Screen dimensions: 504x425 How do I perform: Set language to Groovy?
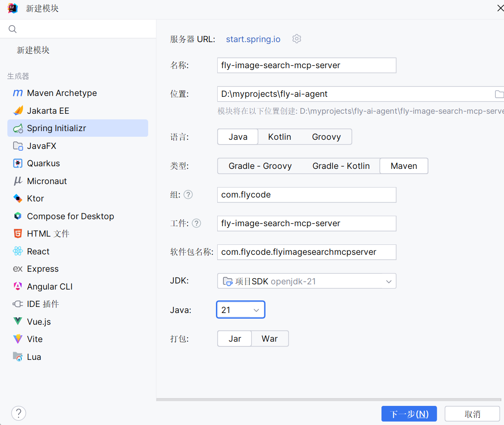(x=326, y=137)
